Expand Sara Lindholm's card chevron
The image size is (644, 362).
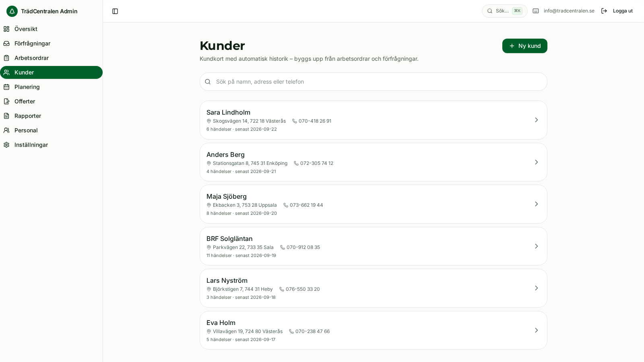[537, 120]
